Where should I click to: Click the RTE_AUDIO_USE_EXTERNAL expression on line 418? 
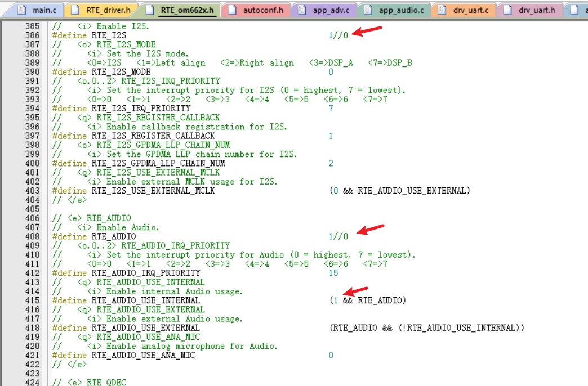426,327
